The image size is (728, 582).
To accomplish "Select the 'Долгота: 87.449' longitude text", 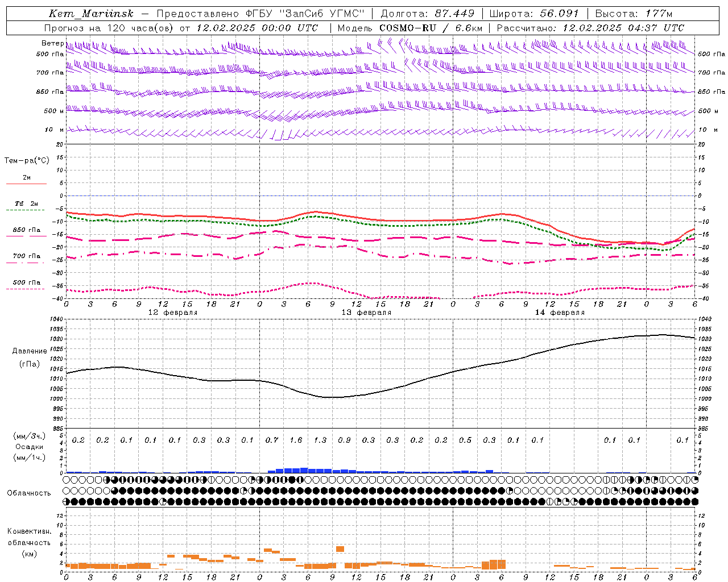I will pyautogui.click(x=427, y=14).
